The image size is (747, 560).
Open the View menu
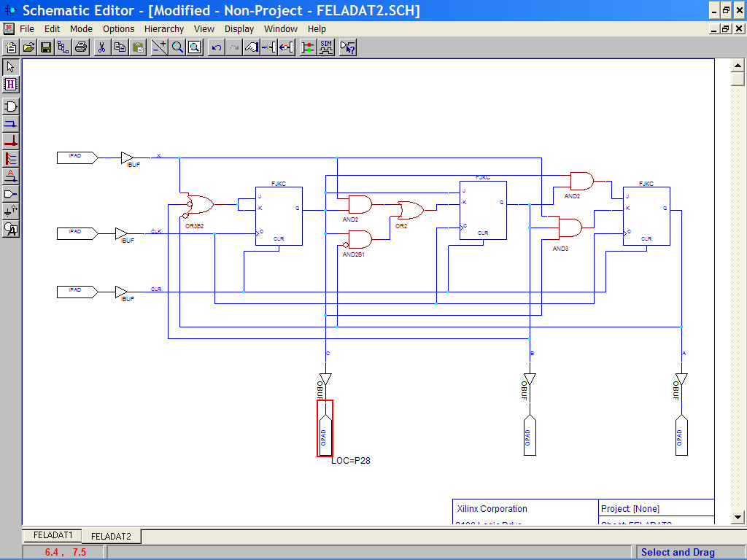coord(204,29)
